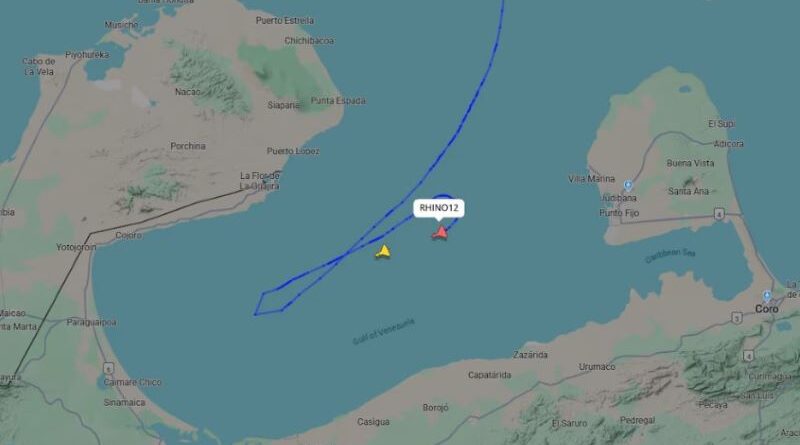Select the Capatárida town label

(489, 375)
